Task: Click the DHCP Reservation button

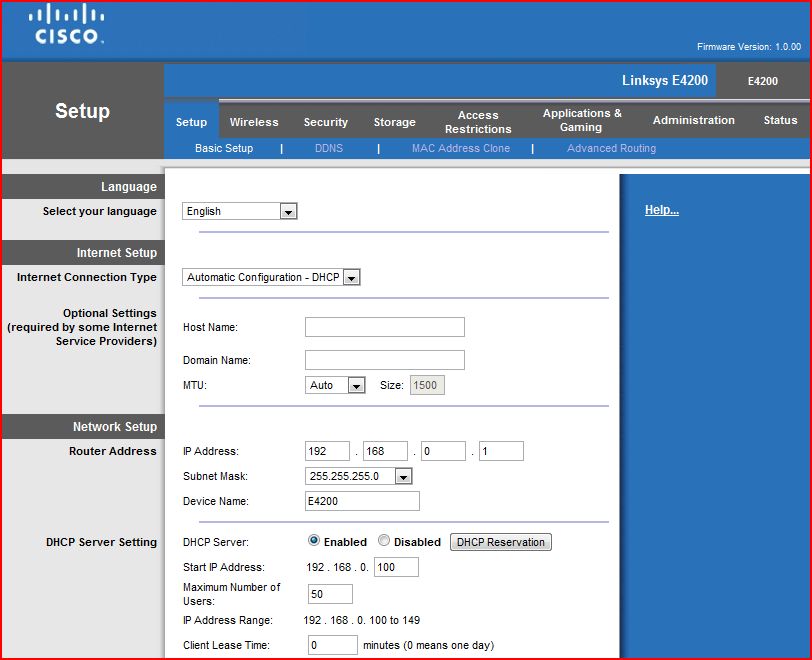Action: click(500, 542)
